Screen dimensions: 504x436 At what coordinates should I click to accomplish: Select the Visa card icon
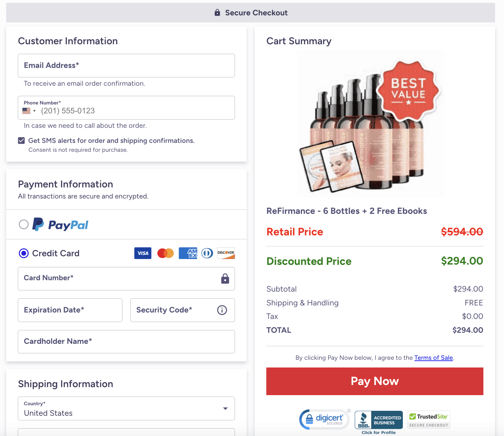142,253
